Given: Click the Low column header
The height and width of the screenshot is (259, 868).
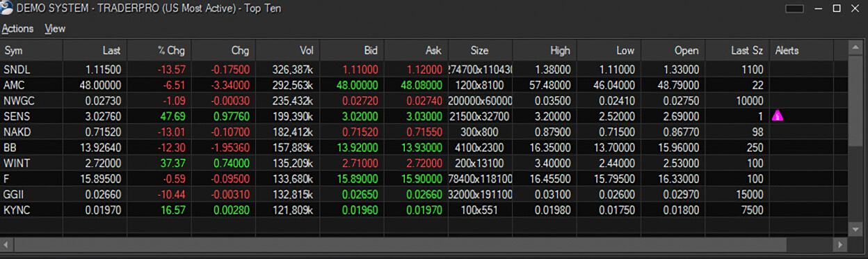Looking at the screenshot, I should [609, 50].
